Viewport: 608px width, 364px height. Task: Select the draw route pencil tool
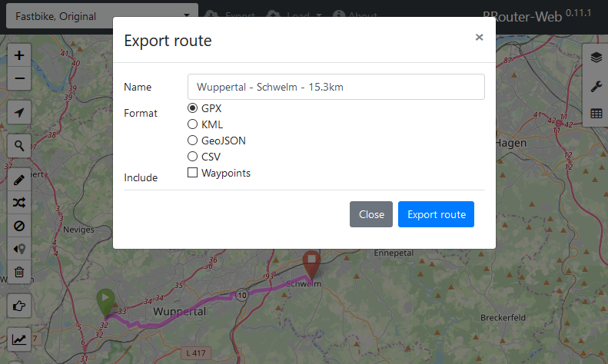click(x=19, y=180)
